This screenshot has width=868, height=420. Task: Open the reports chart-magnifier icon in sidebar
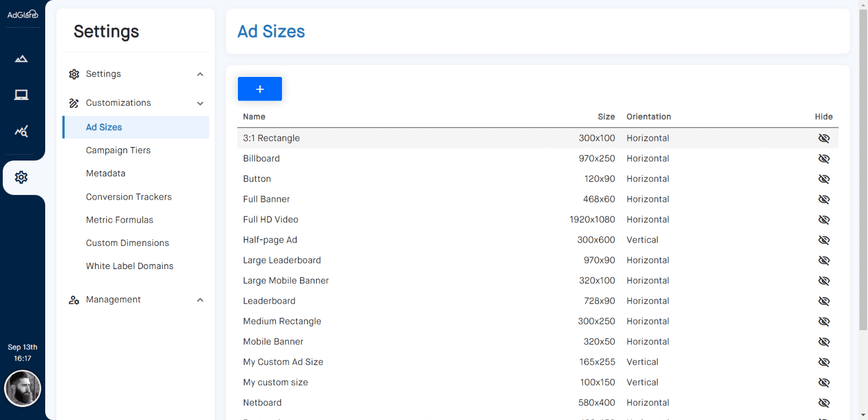pyautogui.click(x=21, y=132)
